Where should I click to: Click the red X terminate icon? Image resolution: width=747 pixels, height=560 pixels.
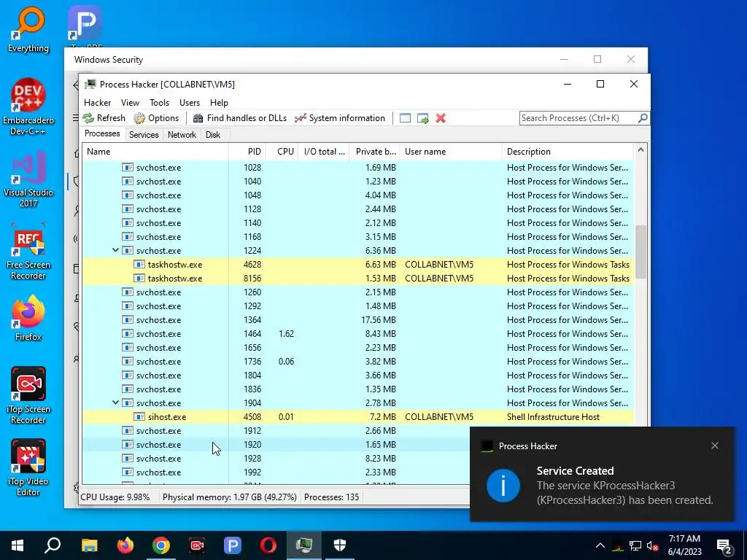(x=441, y=118)
